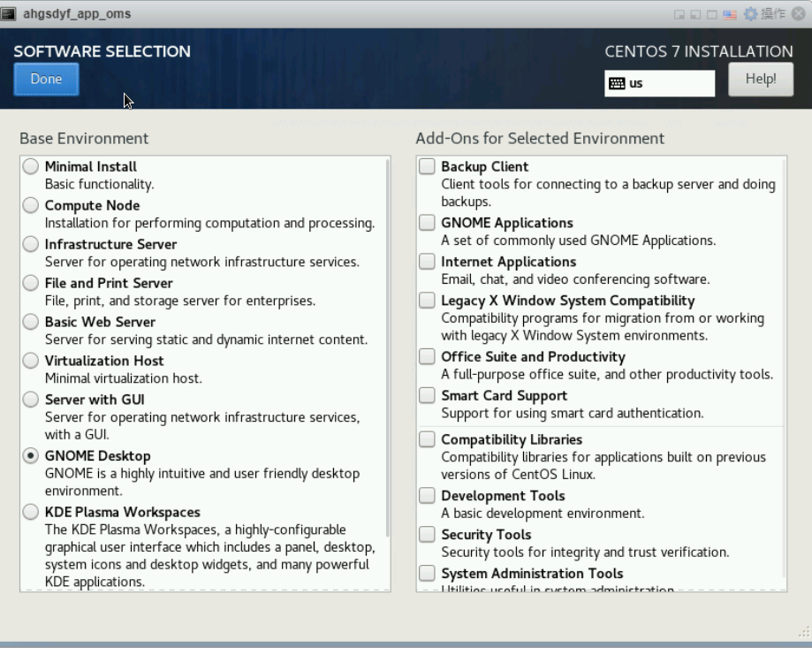The height and width of the screenshot is (648, 812).
Task: Click 'Installation for performing computation and processing.' text
Action: click(x=209, y=224)
